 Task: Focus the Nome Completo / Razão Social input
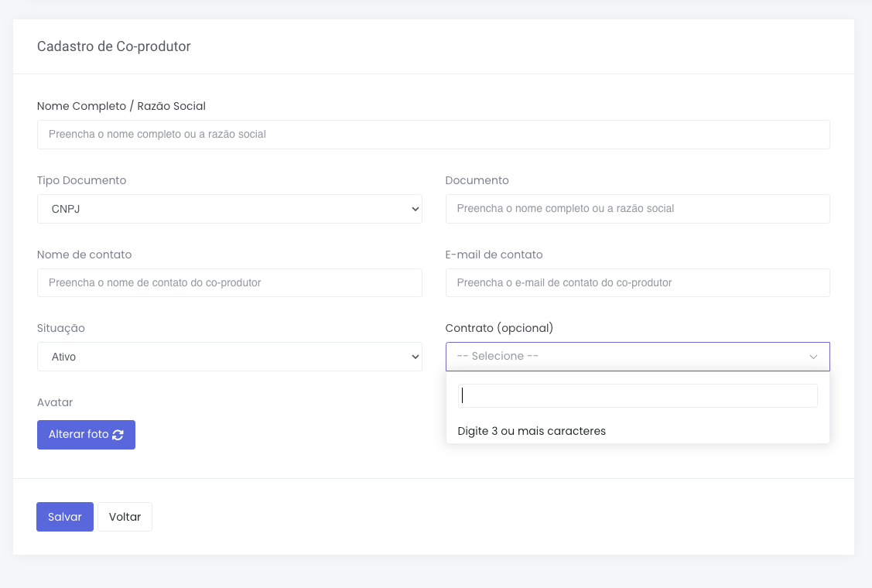[x=433, y=135]
